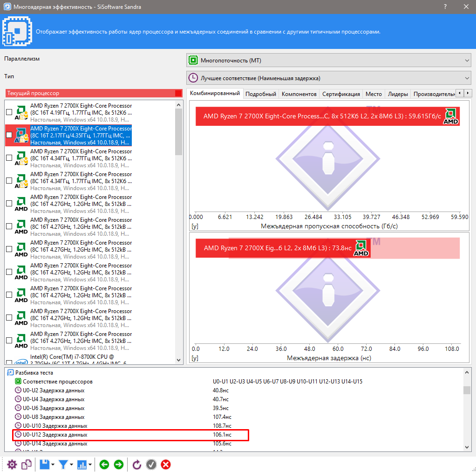
Task: Switch to the Комбинированный tab
Action: (215, 93)
